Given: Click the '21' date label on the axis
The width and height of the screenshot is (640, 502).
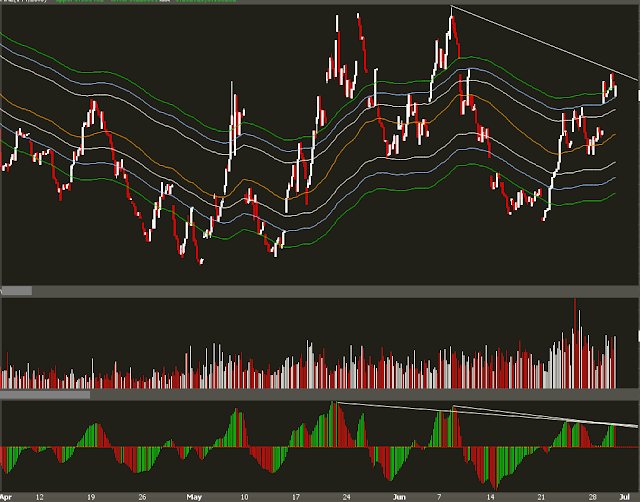Looking at the screenshot, I should 541,497.
